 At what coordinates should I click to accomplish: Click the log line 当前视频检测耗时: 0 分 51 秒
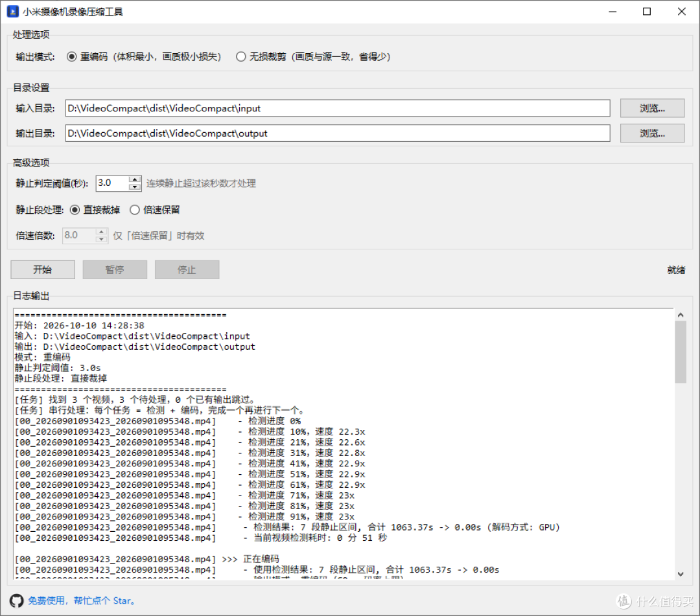pos(201,538)
